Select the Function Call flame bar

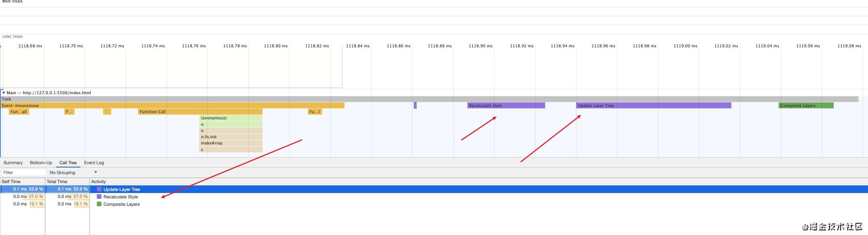coord(200,112)
